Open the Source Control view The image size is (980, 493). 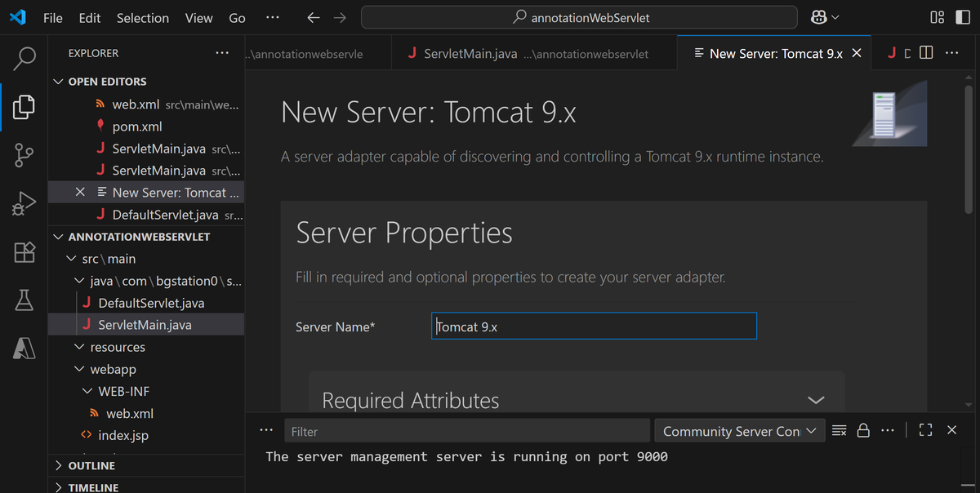pos(24,155)
